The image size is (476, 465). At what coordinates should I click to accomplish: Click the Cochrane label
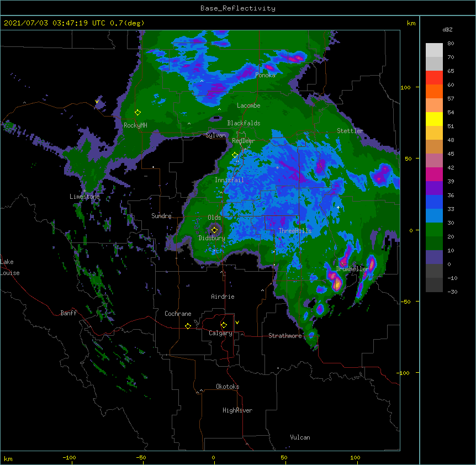click(178, 314)
